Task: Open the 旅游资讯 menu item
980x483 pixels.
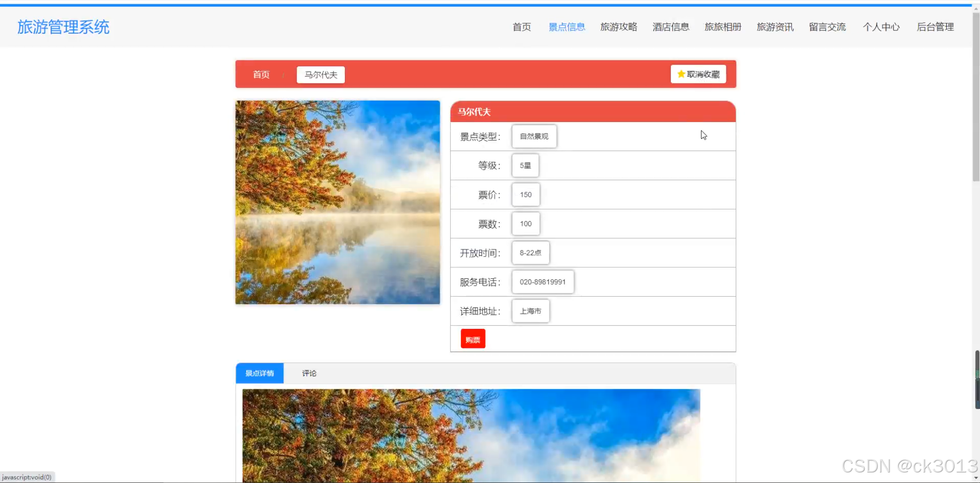Action: pos(775,27)
